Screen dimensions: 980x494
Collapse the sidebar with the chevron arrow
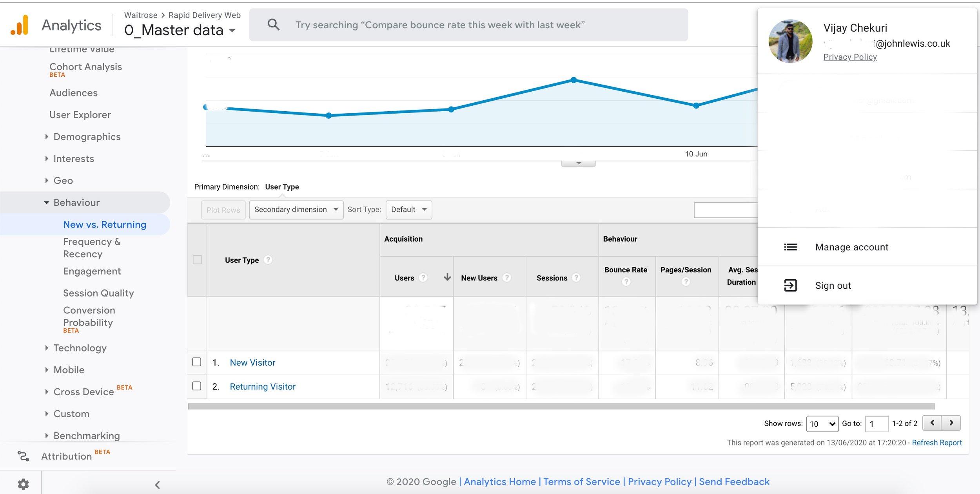tap(157, 485)
